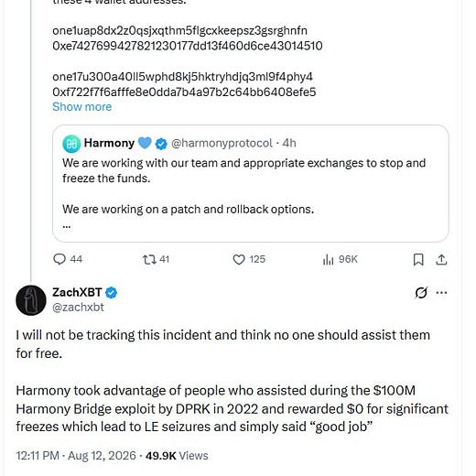Expand the tweet with Show more

82,107
